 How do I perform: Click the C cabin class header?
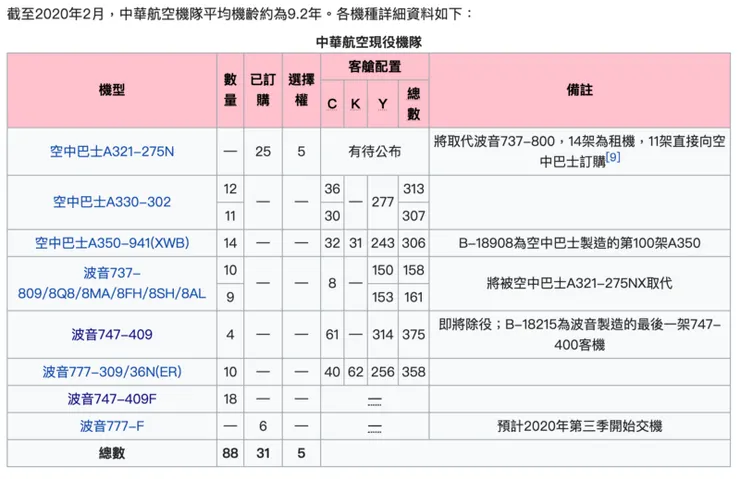coord(332,104)
